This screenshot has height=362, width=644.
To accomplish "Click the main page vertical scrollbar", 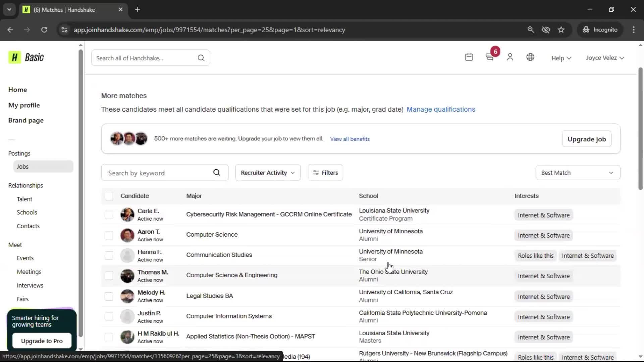I will click(640, 129).
